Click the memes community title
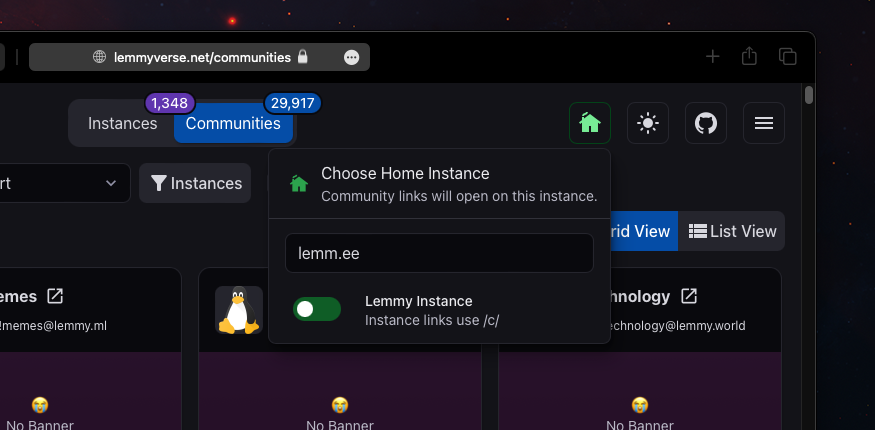Viewport: 875px width, 430px height. [18, 296]
